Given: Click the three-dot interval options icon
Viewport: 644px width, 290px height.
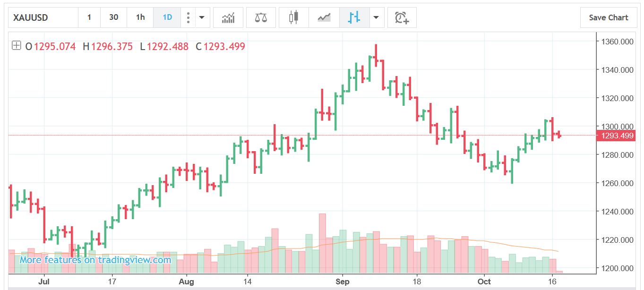Looking at the screenshot, I should tap(188, 18).
